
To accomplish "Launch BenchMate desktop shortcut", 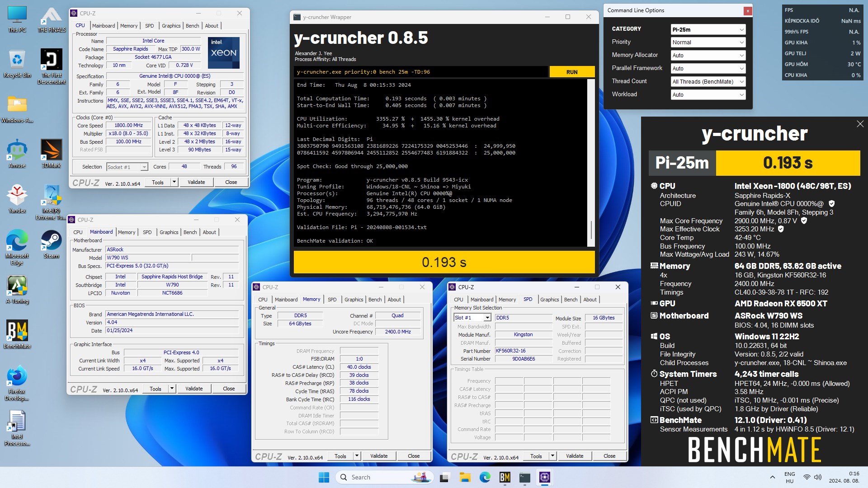I will [x=17, y=334].
